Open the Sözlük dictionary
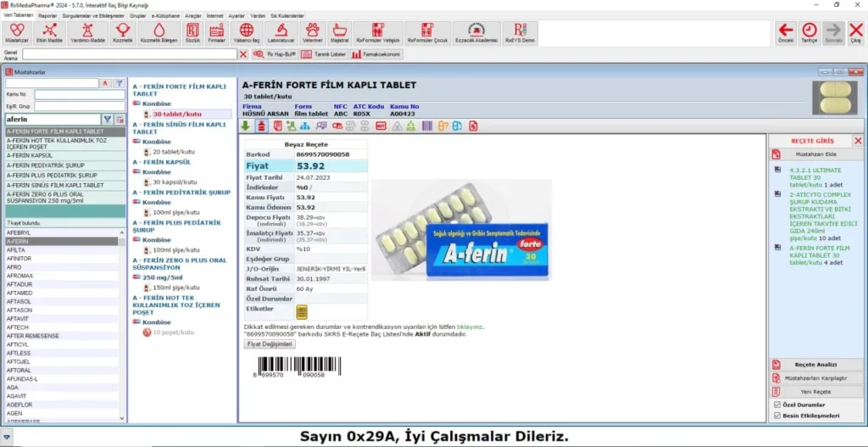The width and height of the screenshot is (868, 447). 192,33
